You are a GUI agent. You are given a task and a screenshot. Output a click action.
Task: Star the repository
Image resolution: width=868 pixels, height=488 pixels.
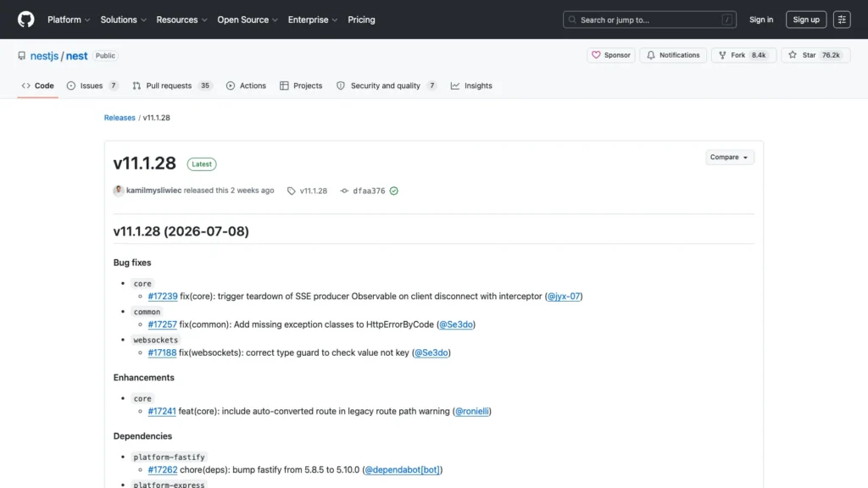click(815, 55)
